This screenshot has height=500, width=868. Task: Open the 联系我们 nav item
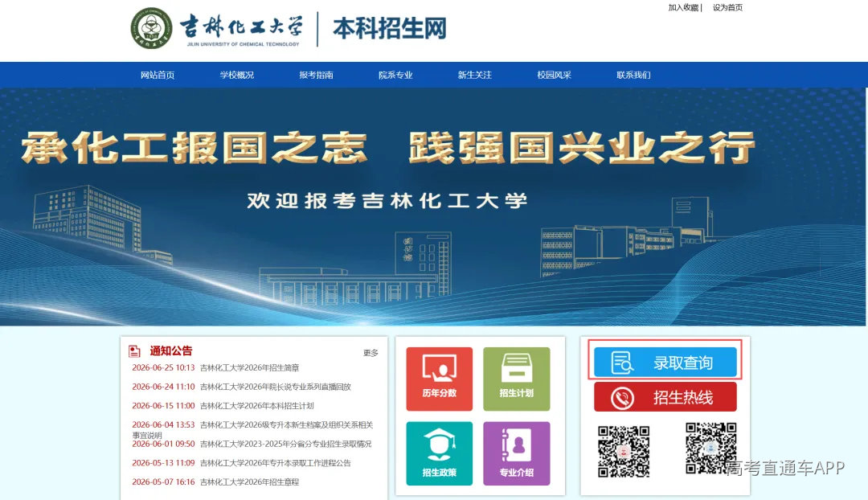click(633, 76)
